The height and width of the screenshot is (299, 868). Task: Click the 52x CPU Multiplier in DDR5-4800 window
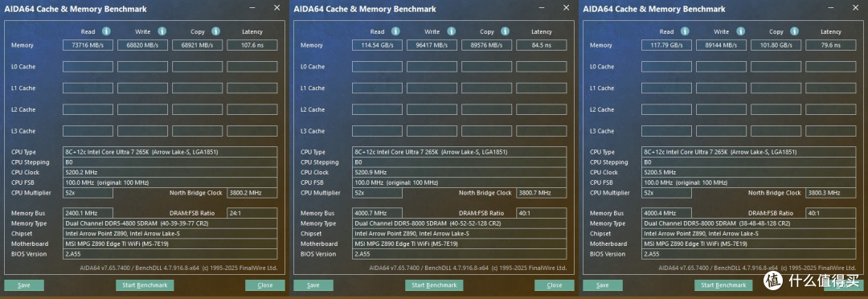click(x=88, y=193)
